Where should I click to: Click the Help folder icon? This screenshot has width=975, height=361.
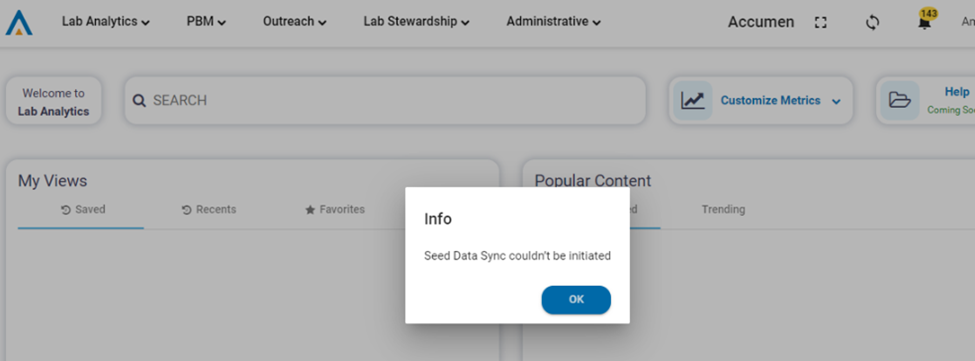899,100
